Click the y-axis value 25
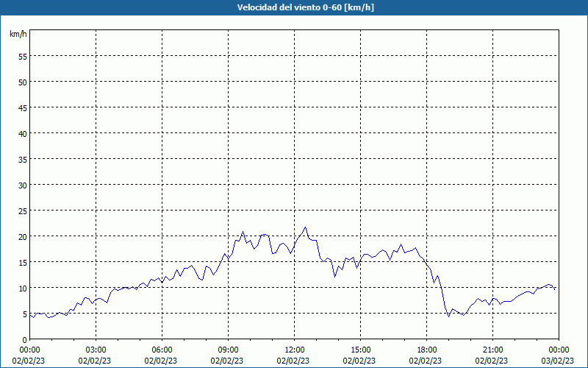588x368 pixels. click(23, 210)
